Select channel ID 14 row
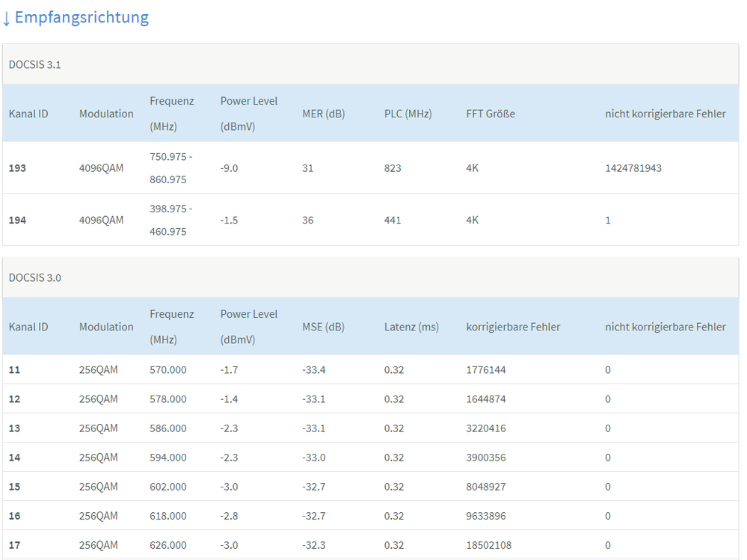Viewport: 747px width, 560px height. [x=14, y=458]
